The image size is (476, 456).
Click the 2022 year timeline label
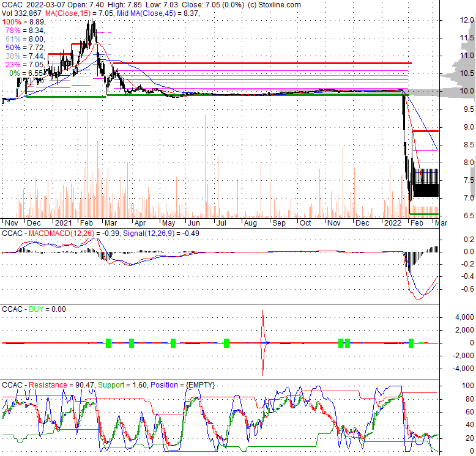pos(393,223)
